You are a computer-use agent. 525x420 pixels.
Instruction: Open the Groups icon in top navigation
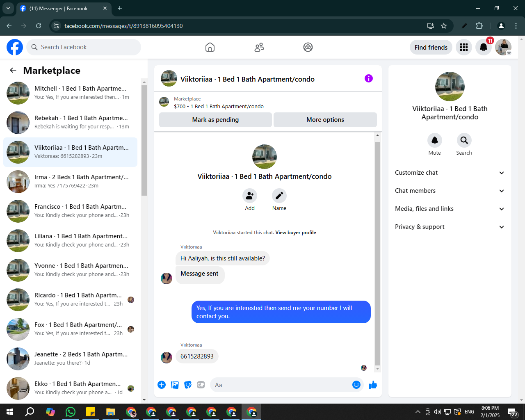pyautogui.click(x=308, y=47)
